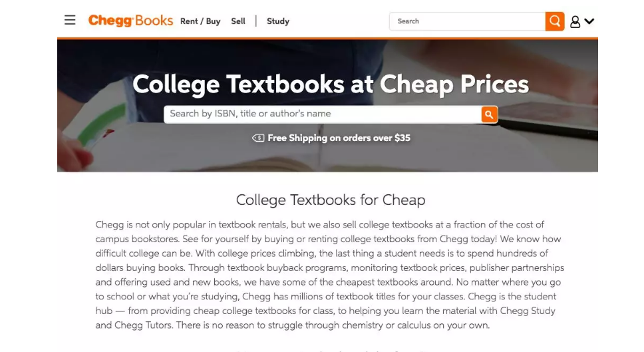Open the Rent / Buy menu
The image size is (644, 352).
pos(200,21)
